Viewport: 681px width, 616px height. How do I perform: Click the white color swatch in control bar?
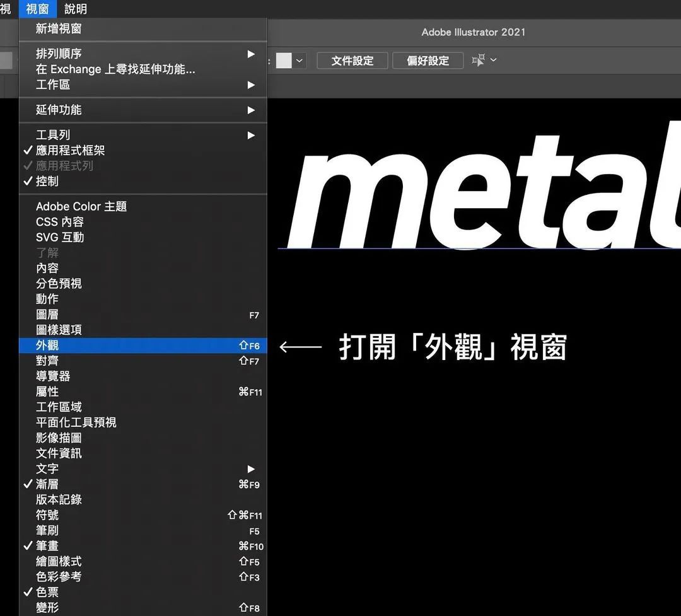click(284, 61)
